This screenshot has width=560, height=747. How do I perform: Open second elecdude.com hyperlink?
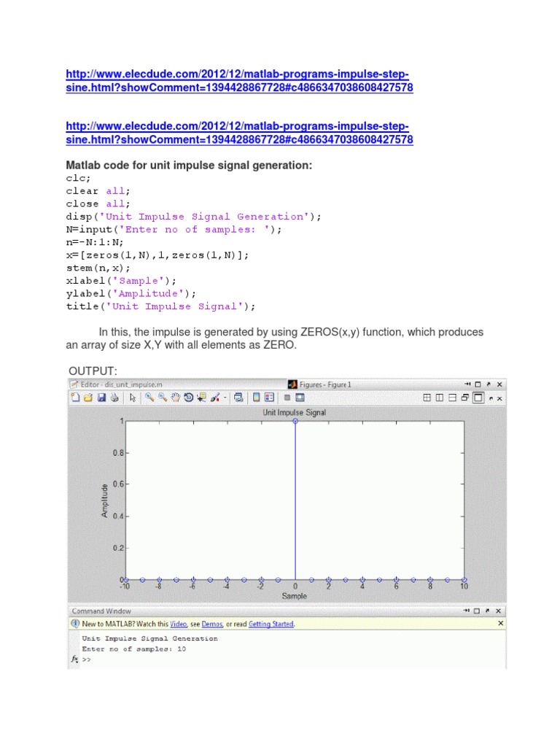pos(239,133)
